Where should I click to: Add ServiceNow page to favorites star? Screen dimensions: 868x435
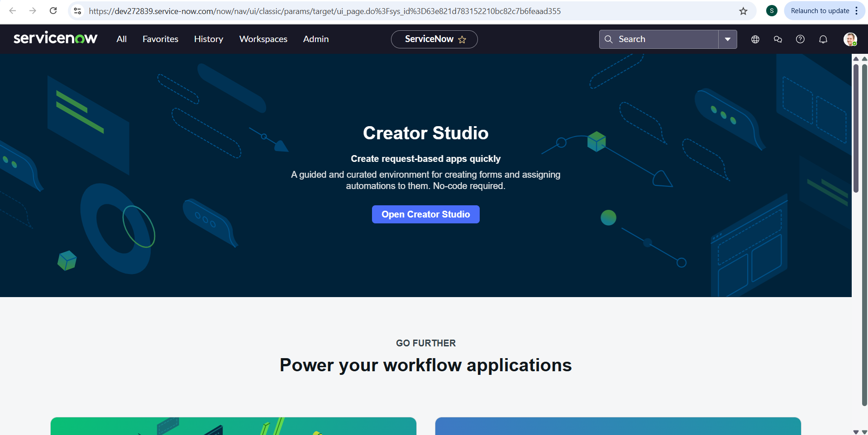click(x=462, y=40)
